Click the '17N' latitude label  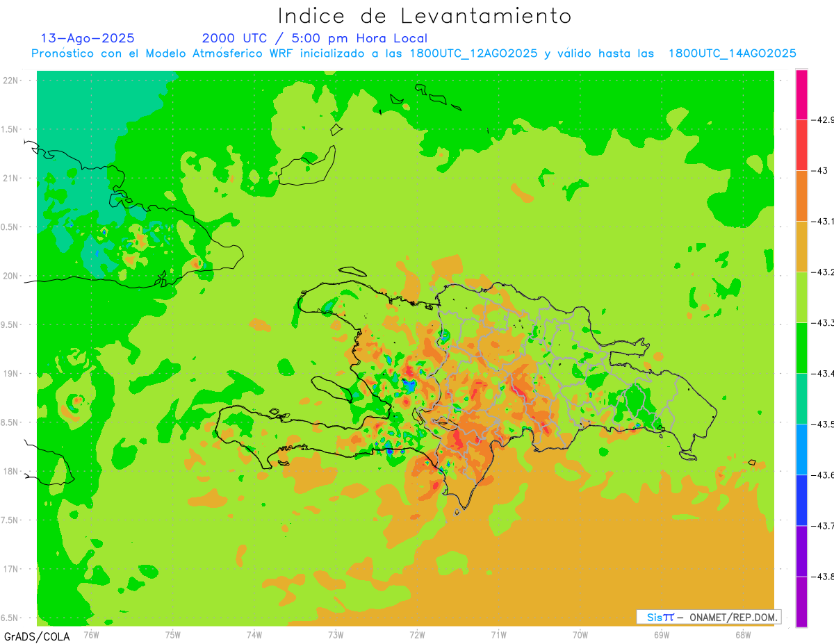click(x=11, y=569)
